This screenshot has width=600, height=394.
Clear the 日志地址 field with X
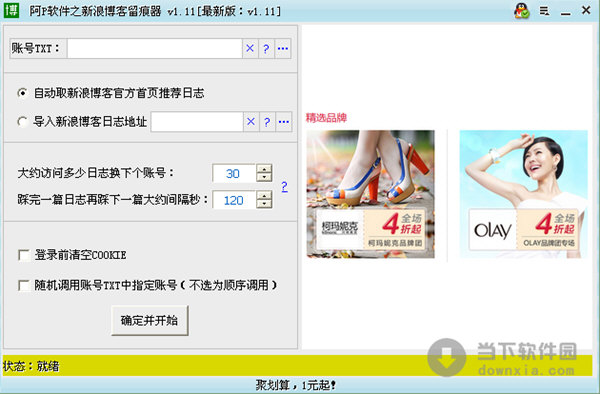(x=251, y=122)
